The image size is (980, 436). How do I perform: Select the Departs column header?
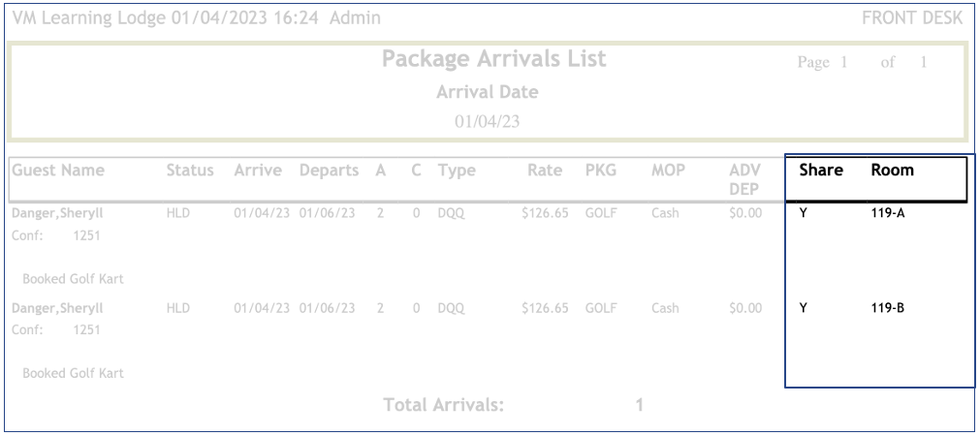tap(329, 171)
